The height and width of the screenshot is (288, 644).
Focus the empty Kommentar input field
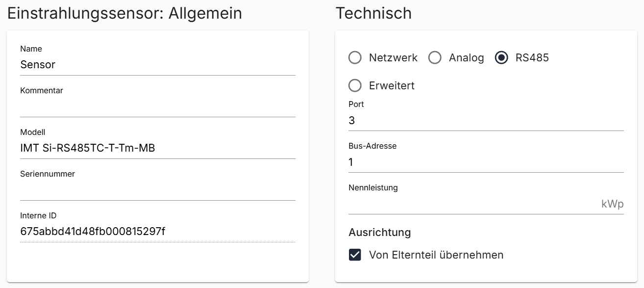[157, 106]
